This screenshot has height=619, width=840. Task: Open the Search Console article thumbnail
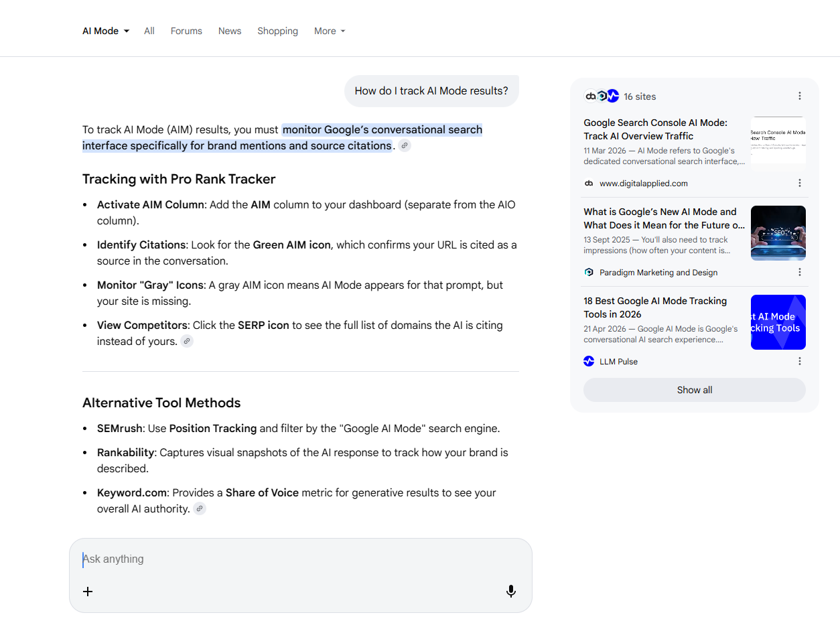point(778,144)
